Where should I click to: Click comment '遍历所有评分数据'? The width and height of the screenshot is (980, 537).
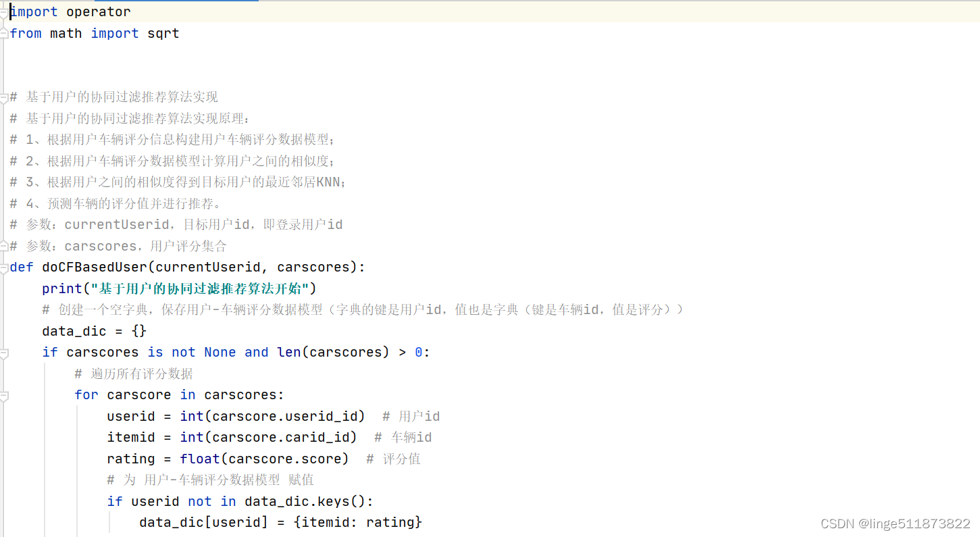(134, 374)
